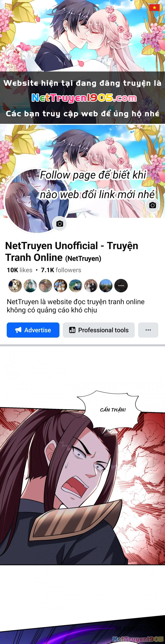The width and height of the screenshot is (165, 644).
Task: Open the 10K likes count
Action: pos(19,270)
